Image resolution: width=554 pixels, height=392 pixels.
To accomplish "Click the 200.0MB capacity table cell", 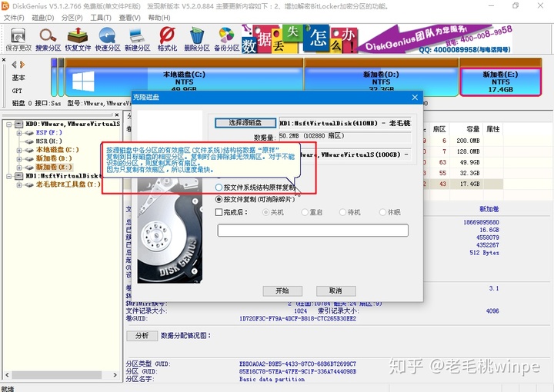I will 468,141.
